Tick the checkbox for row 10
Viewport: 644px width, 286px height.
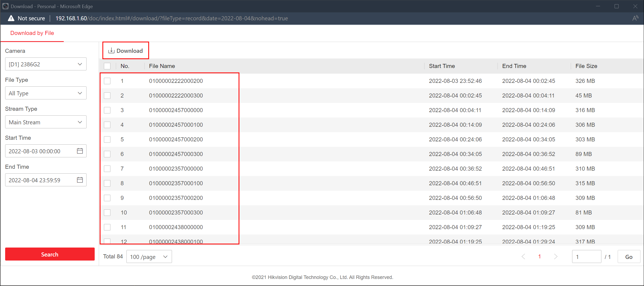(x=107, y=213)
